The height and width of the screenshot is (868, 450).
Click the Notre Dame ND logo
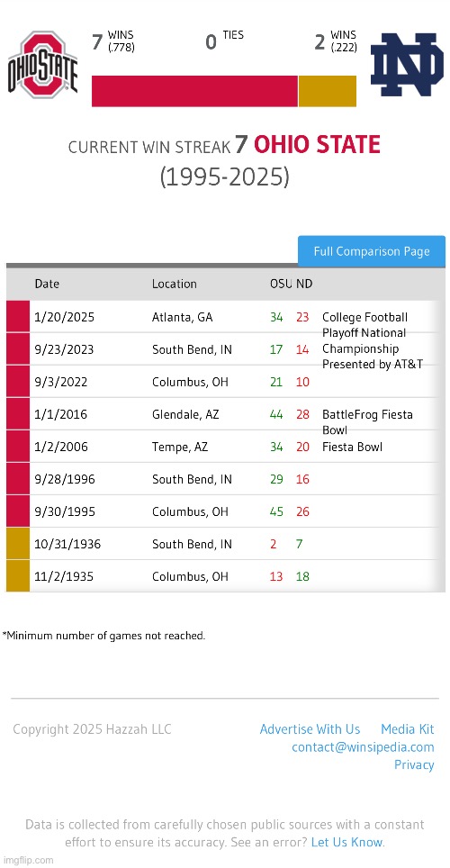pyautogui.click(x=407, y=64)
